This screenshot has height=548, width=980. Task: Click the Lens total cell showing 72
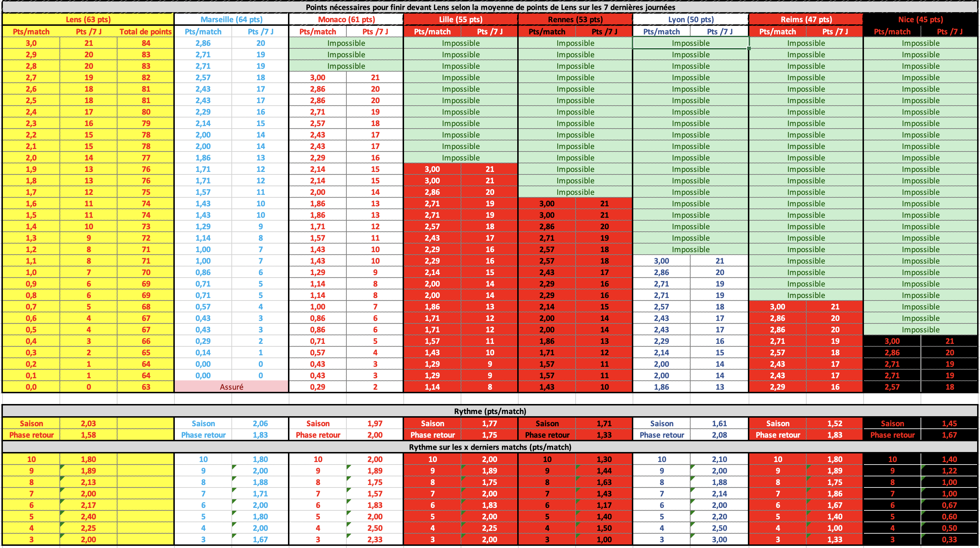coord(146,238)
